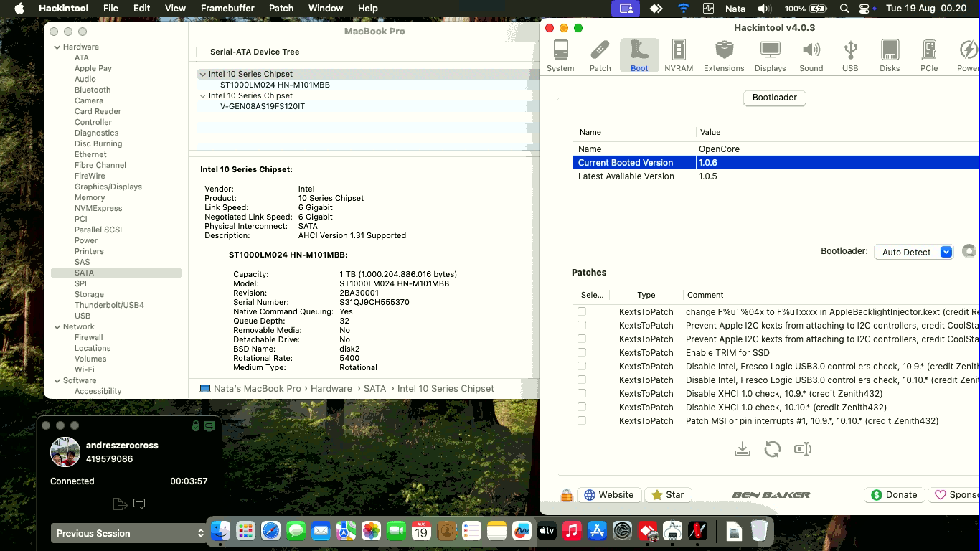Open the Hackintool Website link

click(609, 495)
